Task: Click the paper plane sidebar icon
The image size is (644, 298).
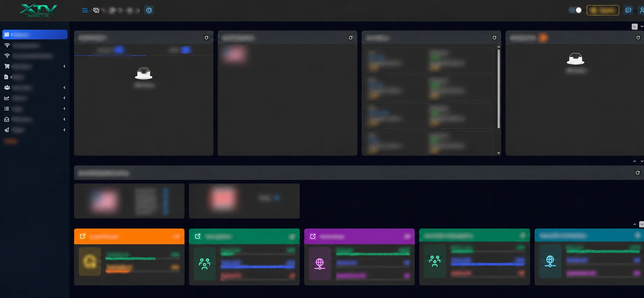Action: pyautogui.click(x=7, y=130)
